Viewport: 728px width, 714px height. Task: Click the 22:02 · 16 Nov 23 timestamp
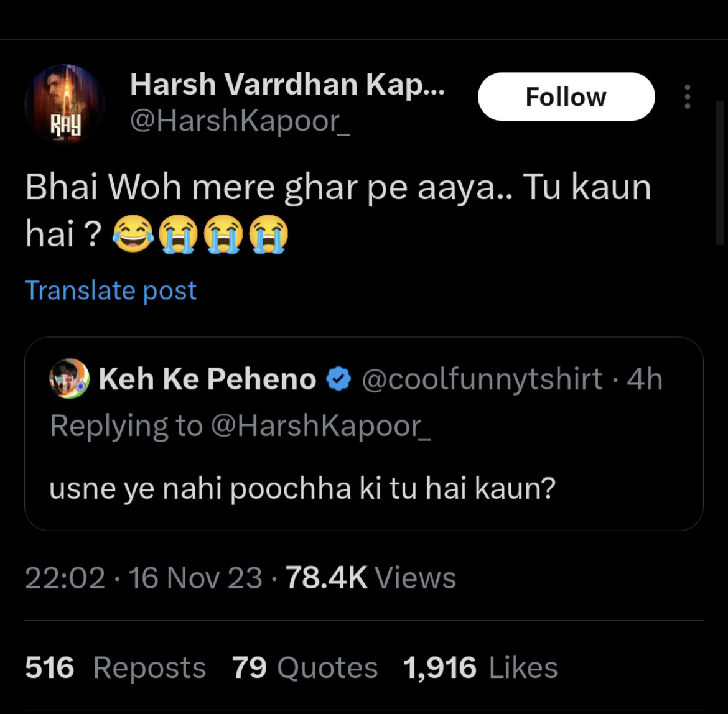[x=143, y=578]
